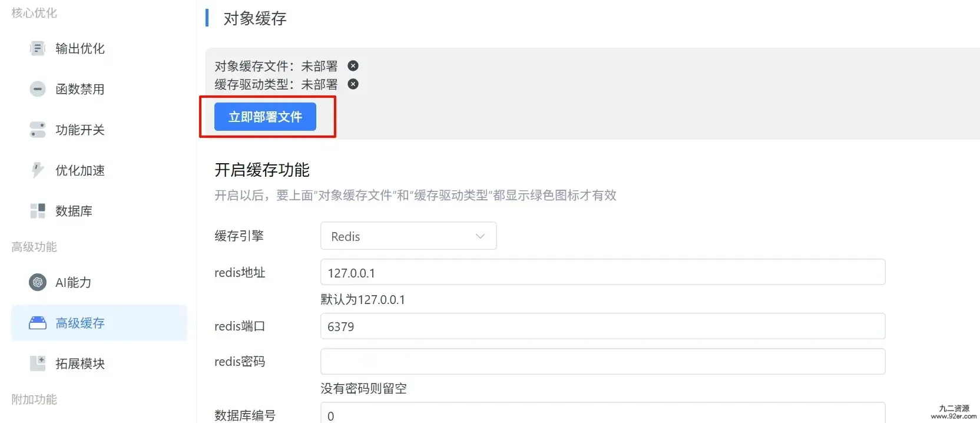Open the 拓展模块 menu entry

[x=80, y=363]
